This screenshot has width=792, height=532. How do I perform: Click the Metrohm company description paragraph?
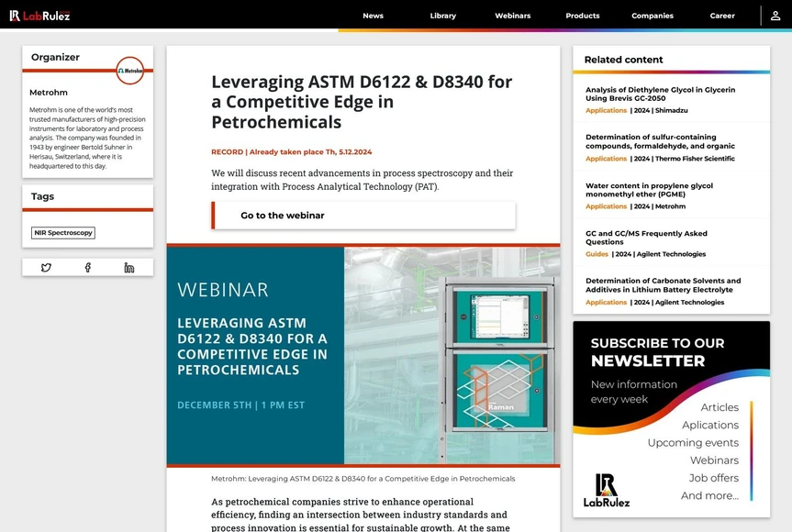click(x=87, y=138)
